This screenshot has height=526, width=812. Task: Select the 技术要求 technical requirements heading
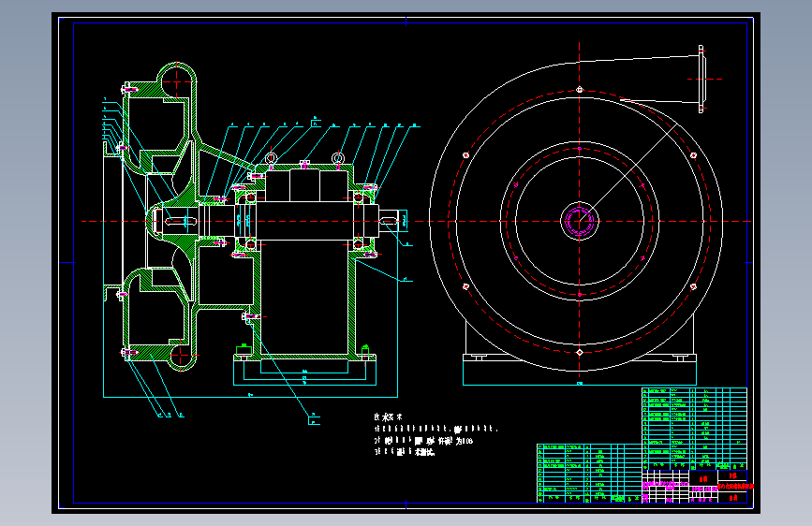pyautogui.click(x=388, y=417)
